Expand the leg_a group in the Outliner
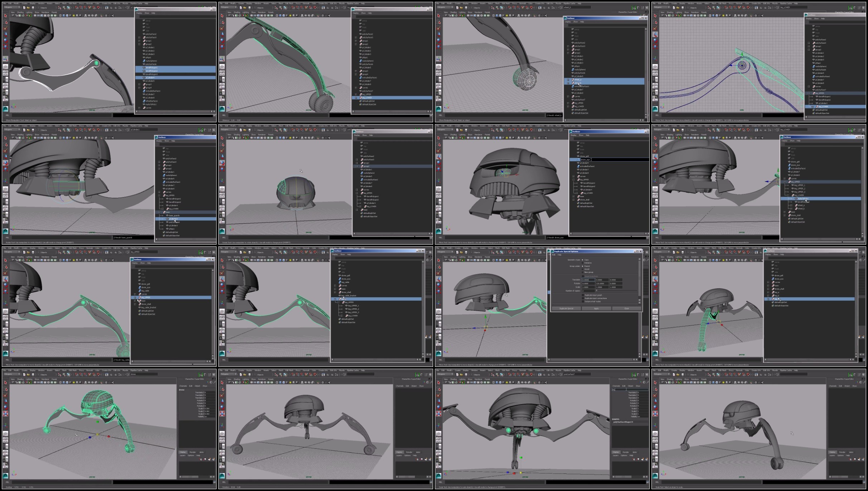The height and width of the screenshot is (491, 868). coord(768,292)
